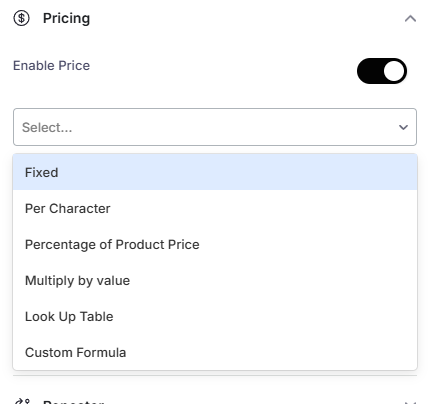
Task: Click the dollar sign Pricing icon
Action: [21, 18]
